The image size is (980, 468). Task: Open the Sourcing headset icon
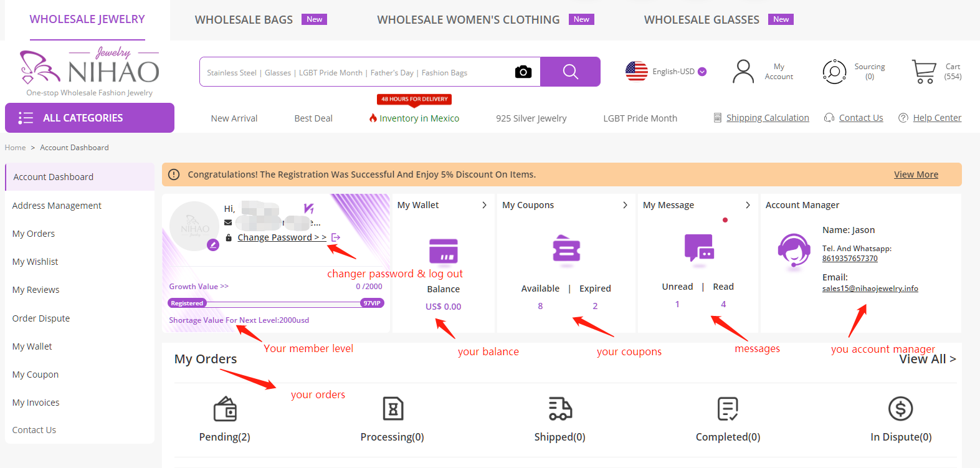point(834,72)
